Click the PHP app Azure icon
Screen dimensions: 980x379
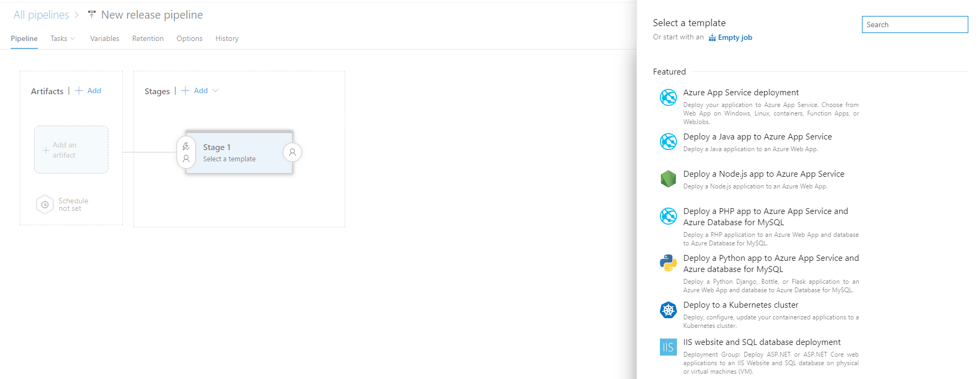(x=668, y=216)
